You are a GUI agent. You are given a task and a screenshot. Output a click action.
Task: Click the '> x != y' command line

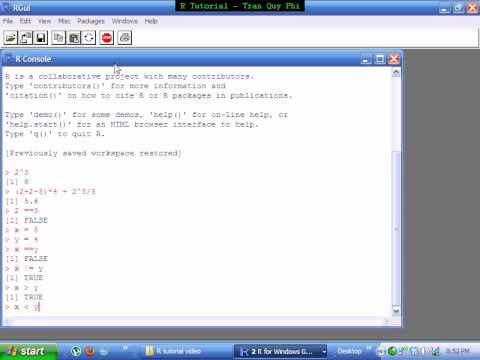(x=24, y=269)
